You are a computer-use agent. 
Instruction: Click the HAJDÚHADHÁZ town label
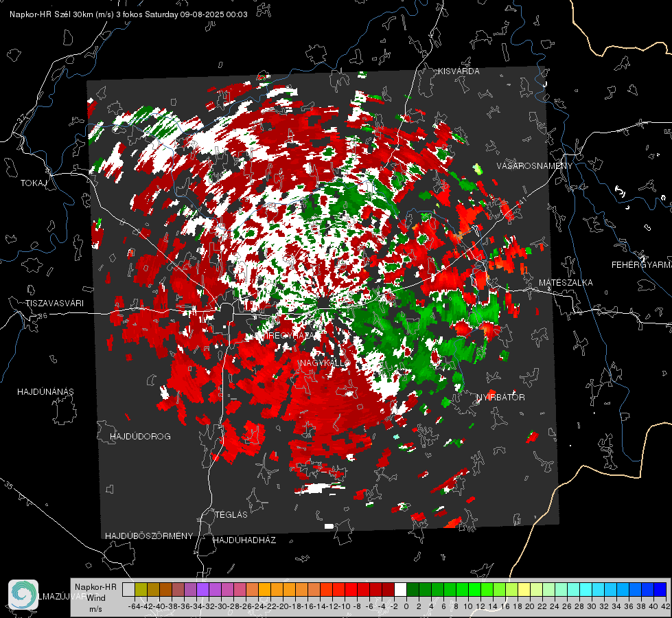tap(245, 540)
